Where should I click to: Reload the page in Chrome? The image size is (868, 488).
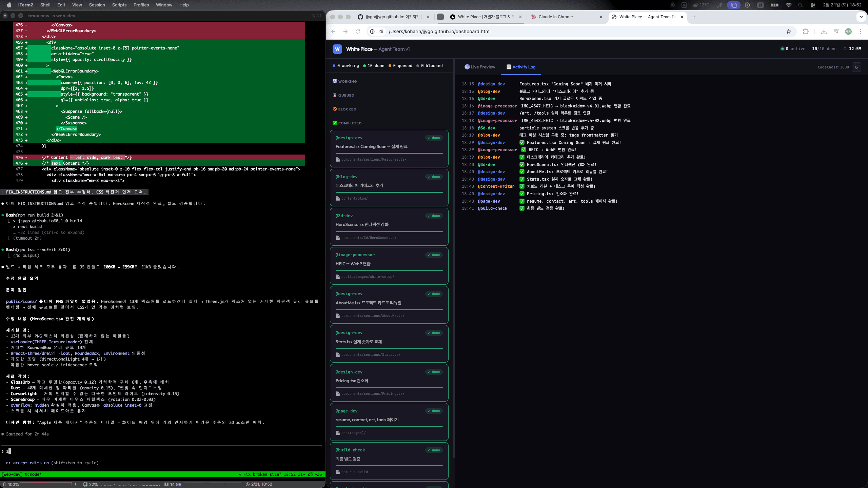point(358,32)
